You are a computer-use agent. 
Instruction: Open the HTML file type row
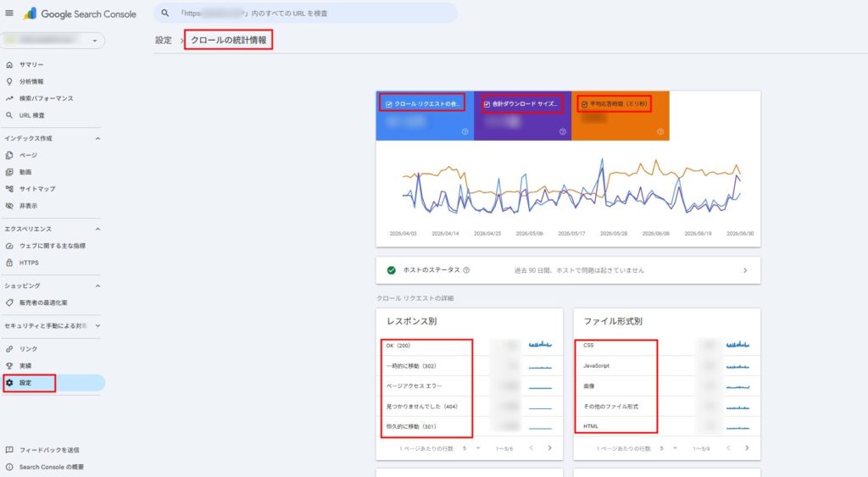[x=666, y=427]
